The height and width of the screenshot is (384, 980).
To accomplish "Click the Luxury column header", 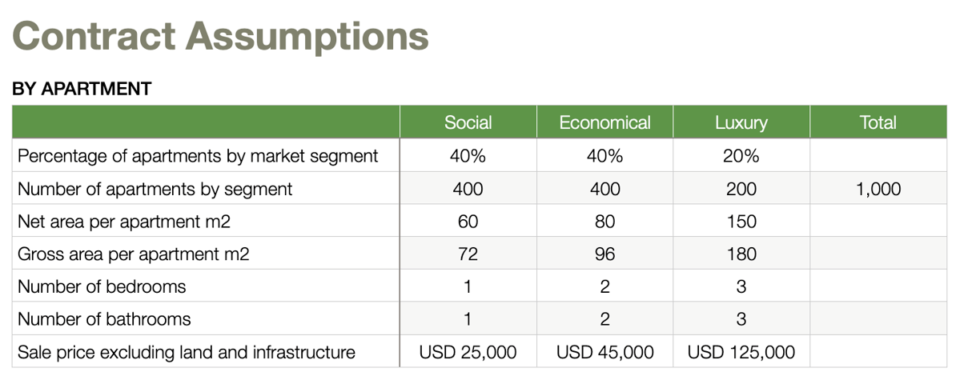I will pos(741,122).
